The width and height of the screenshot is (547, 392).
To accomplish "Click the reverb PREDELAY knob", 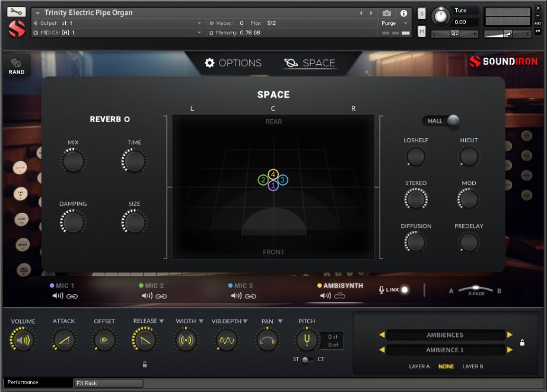I will [x=469, y=242].
